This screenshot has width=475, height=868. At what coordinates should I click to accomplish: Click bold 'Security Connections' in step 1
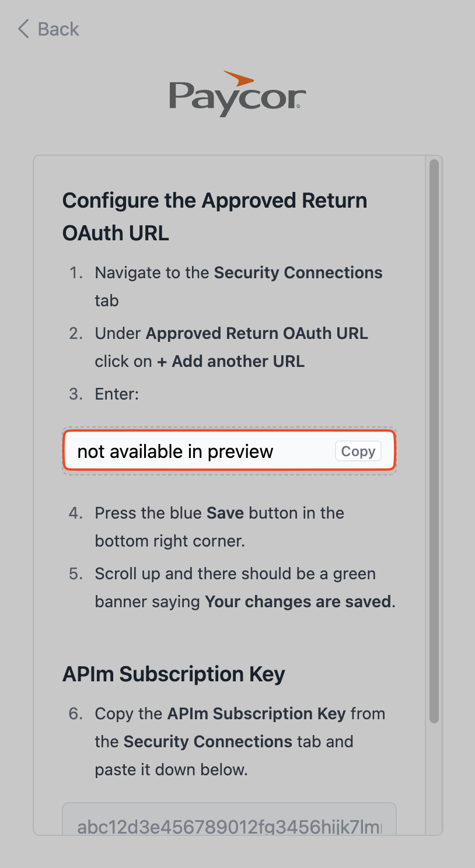(x=298, y=273)
